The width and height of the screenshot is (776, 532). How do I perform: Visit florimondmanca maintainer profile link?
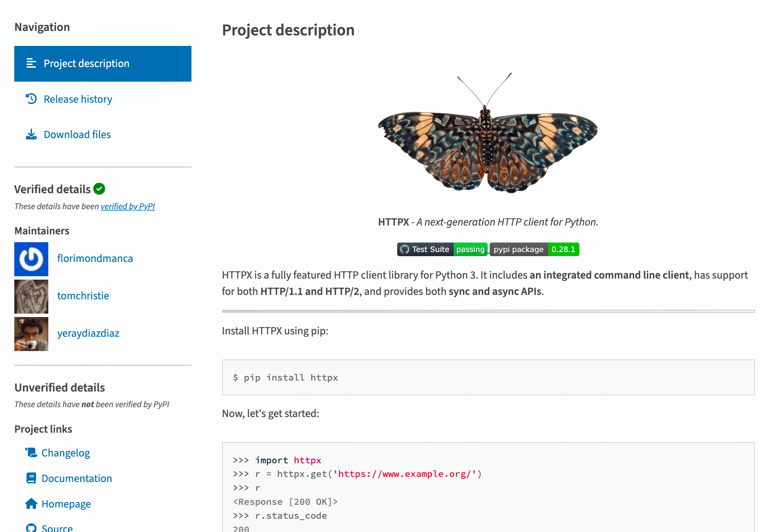(x=95, y=258)
